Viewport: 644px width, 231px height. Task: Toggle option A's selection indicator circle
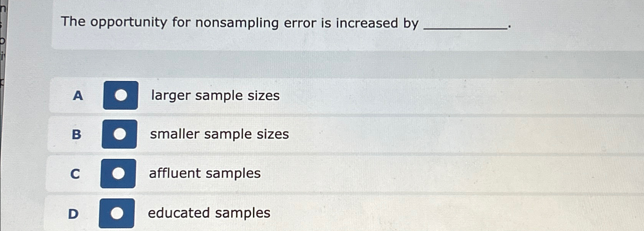click(121, 95)
